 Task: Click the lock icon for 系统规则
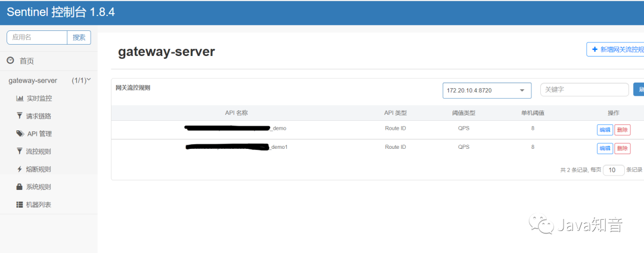point(19,186)
